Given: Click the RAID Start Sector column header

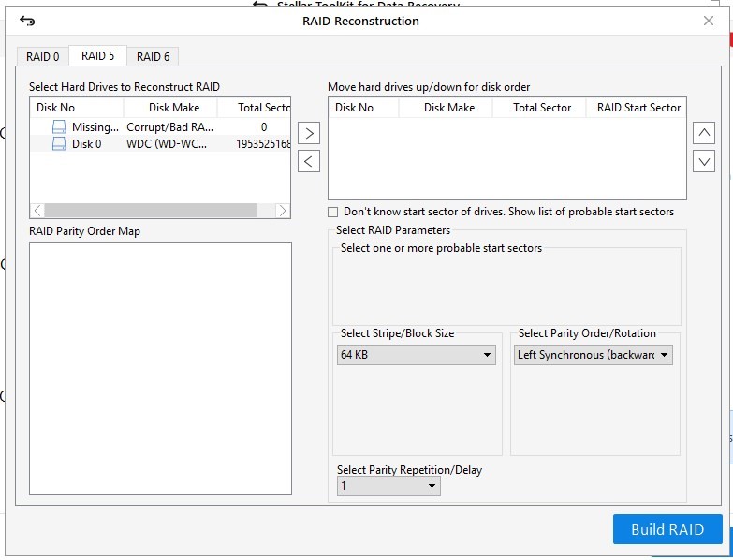Looking at the screenshot, I should [638, 108].
